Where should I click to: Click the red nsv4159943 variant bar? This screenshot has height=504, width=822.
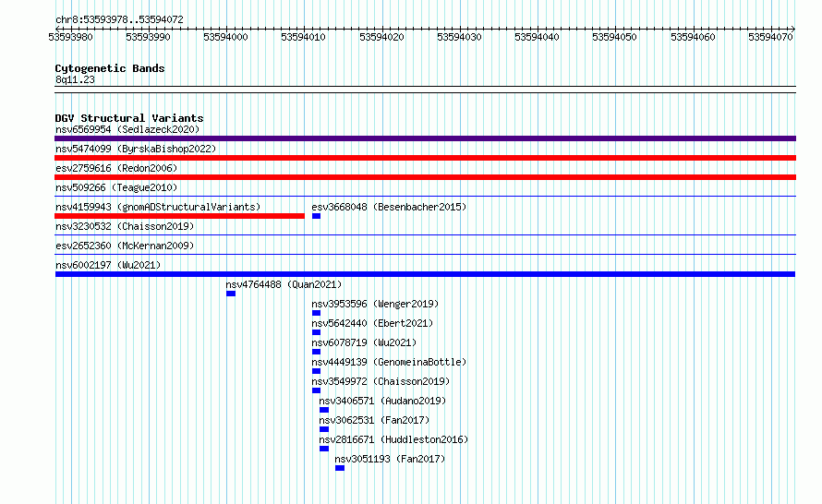[179, 216]
